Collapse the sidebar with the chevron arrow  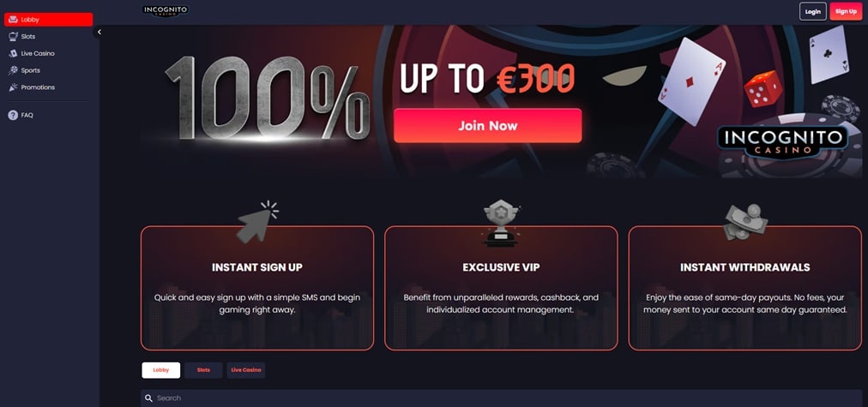(99, 32)
